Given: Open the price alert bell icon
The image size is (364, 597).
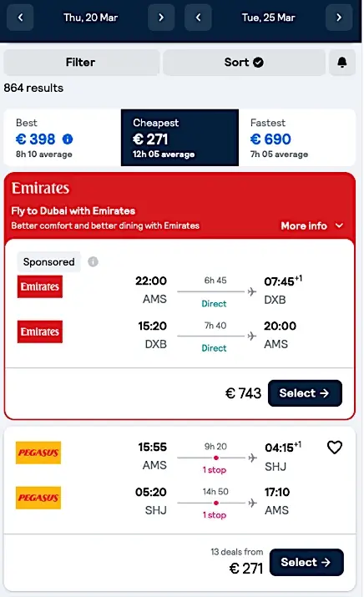Looking at the screenshot, I should tap(342, 63).
